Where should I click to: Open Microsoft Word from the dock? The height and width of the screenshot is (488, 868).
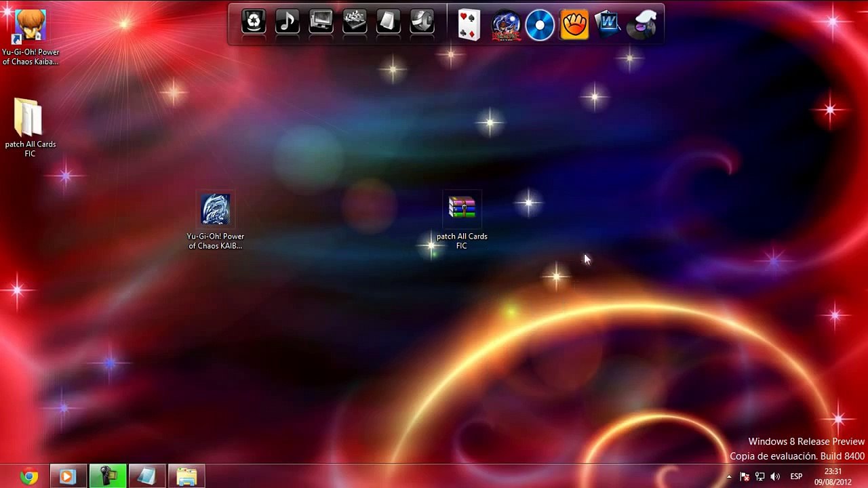point(608,25)
